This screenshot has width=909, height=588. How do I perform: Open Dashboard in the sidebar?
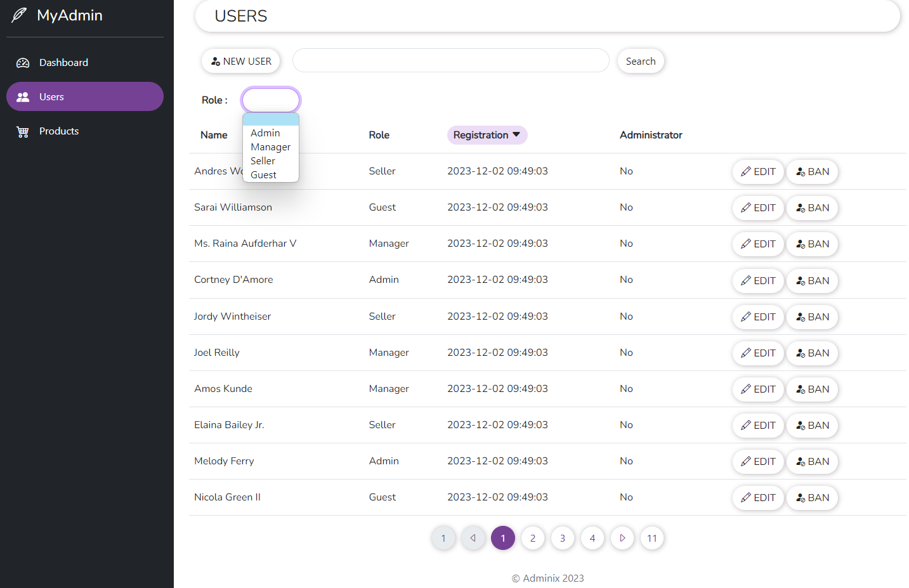coord(85,62)
